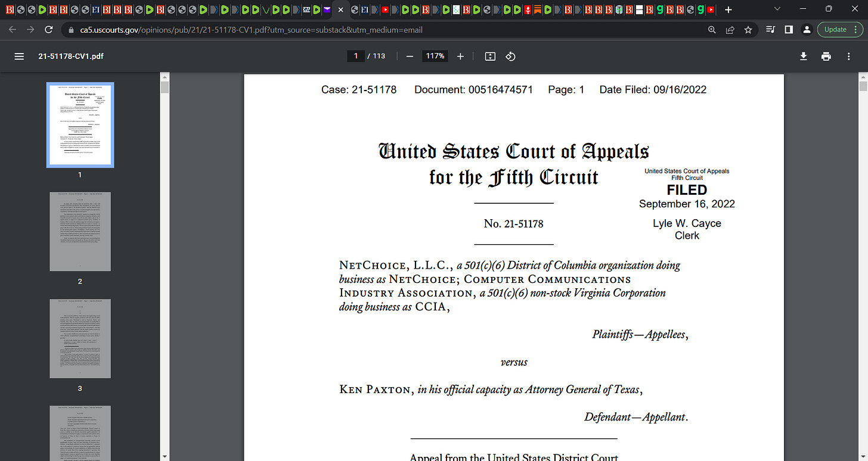868x461 pixels.
Task: Click the green Update button
Action: click(x=839, y=29)
